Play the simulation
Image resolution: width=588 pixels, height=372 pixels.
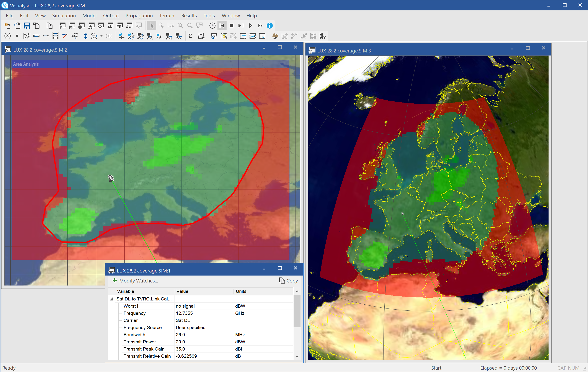(x=250, y=26)
